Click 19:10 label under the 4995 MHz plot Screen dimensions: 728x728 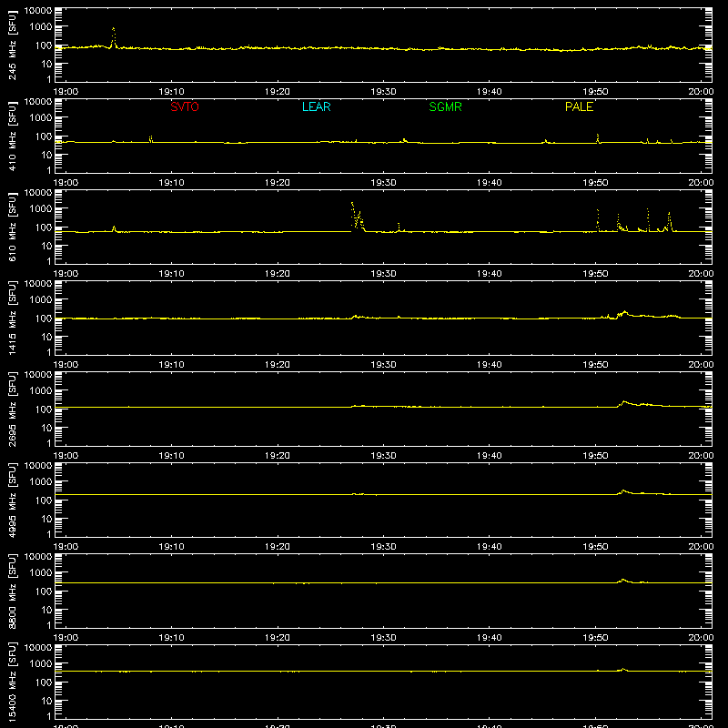(171, 547)
